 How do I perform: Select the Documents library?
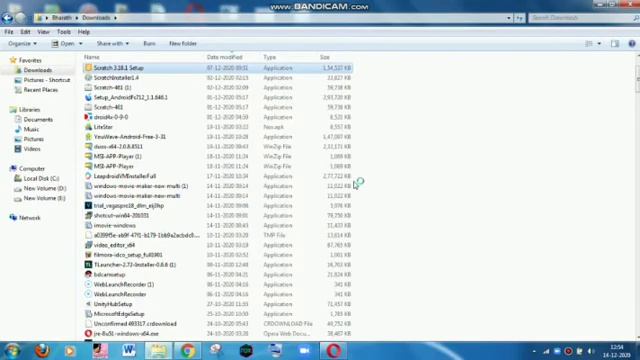pos(38,120)
